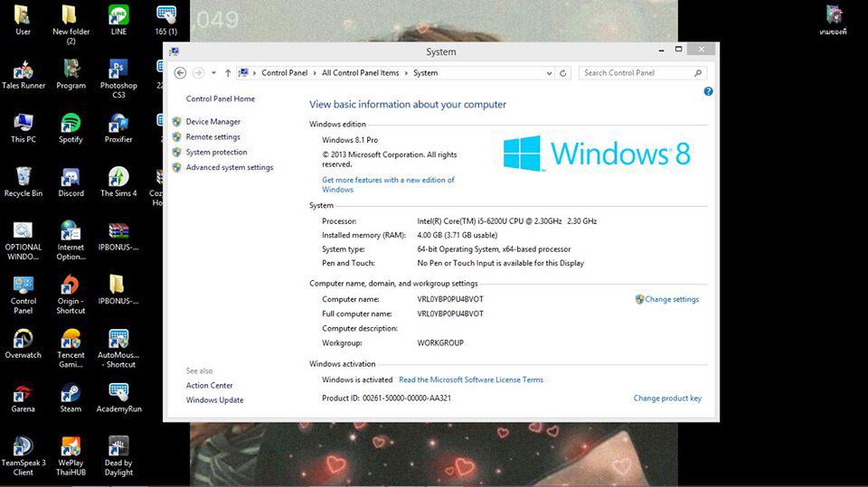Open the User folder desktop icon
Image resolution: width=868 pixels, height=487 pixels.
23,19
